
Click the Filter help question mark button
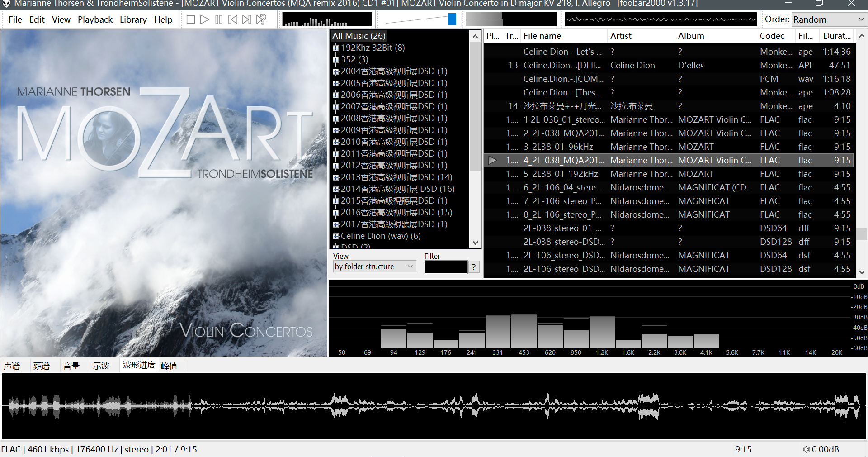(473, 267)
